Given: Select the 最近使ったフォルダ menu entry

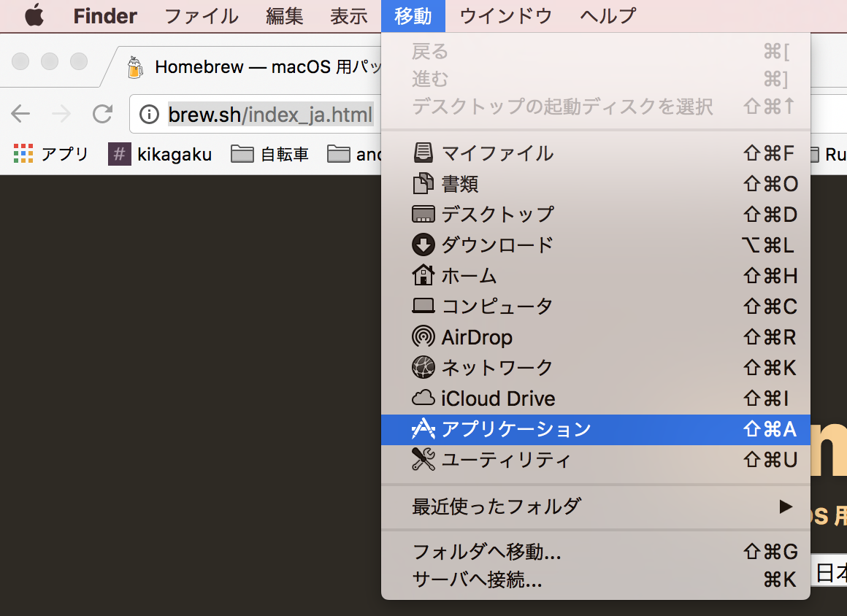Looking at the screenshot, I should [596, 507].
